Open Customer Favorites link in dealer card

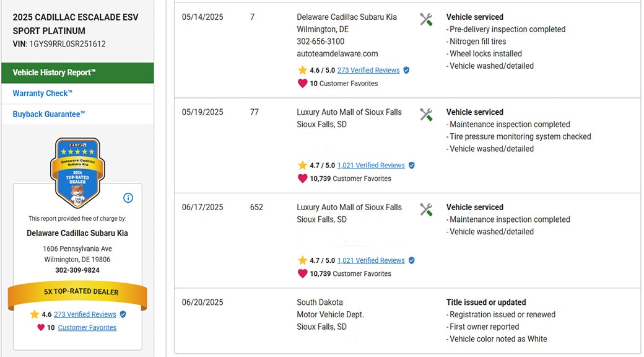point(87,327)
